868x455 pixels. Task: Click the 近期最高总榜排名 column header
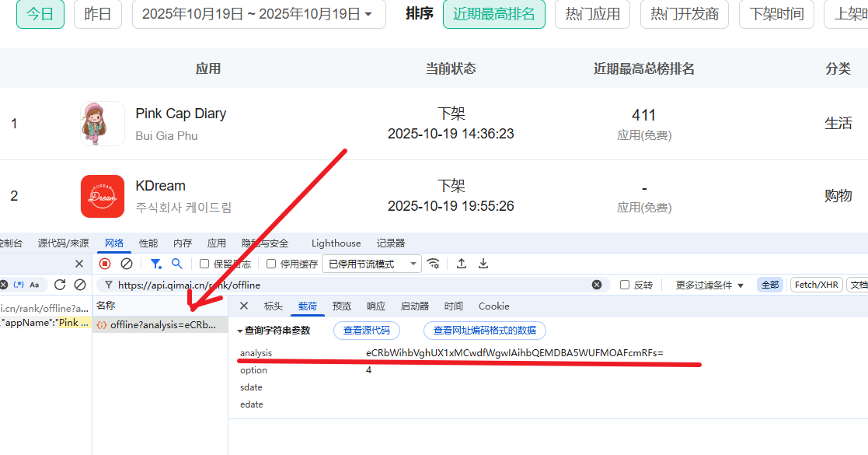643,68
